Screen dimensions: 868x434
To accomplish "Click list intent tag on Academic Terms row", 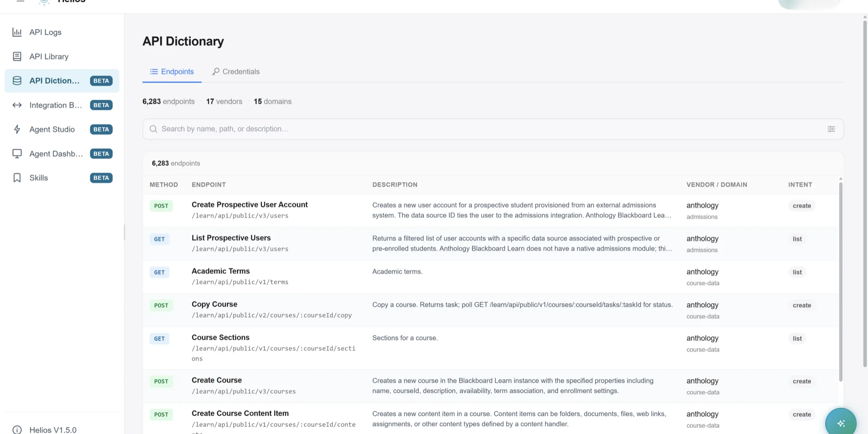I will 797,273.
